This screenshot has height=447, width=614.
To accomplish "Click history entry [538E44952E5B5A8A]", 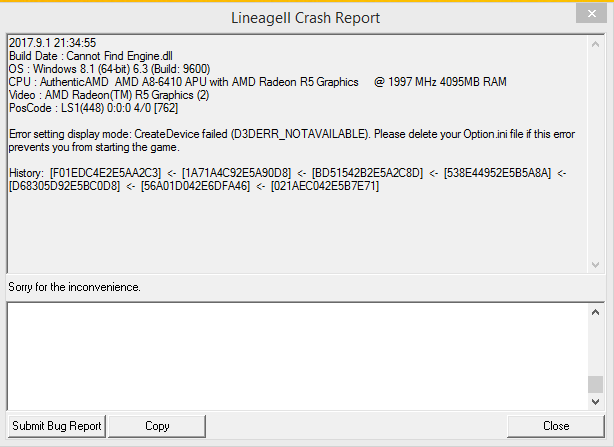I will pos(497,173).
